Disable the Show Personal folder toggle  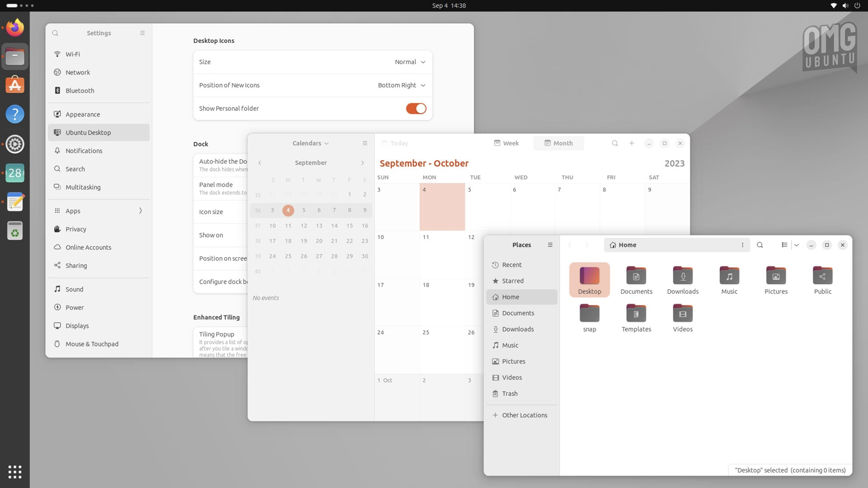[416, 108]
